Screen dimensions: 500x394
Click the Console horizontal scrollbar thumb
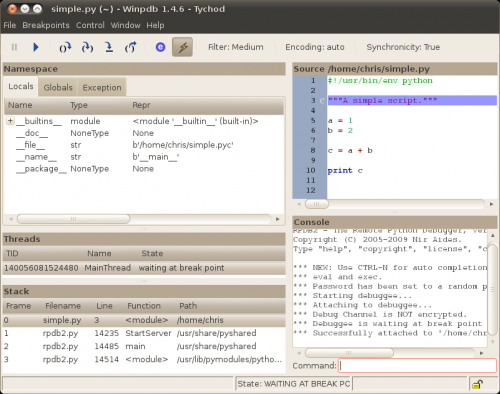coord(349,353)
